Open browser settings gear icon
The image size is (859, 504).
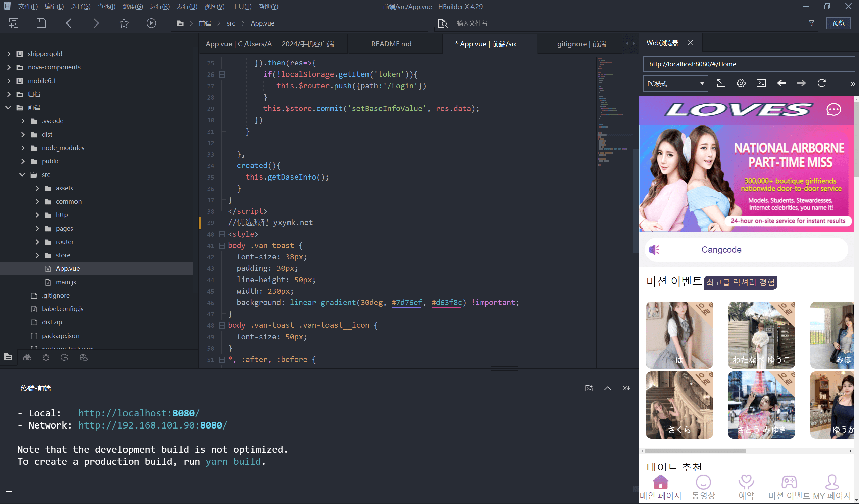pyautogui.click(x=741, y=83)
